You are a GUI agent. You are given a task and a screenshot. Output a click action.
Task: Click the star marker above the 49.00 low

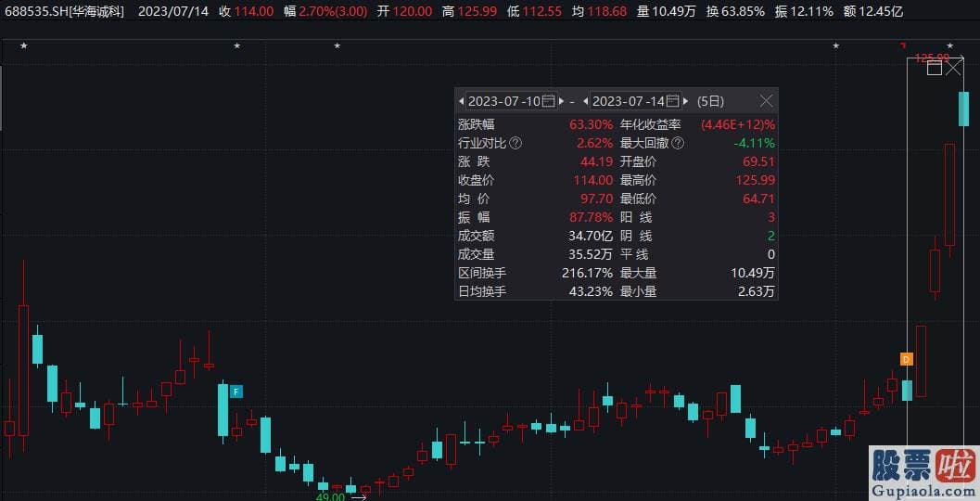click(337, 45)
